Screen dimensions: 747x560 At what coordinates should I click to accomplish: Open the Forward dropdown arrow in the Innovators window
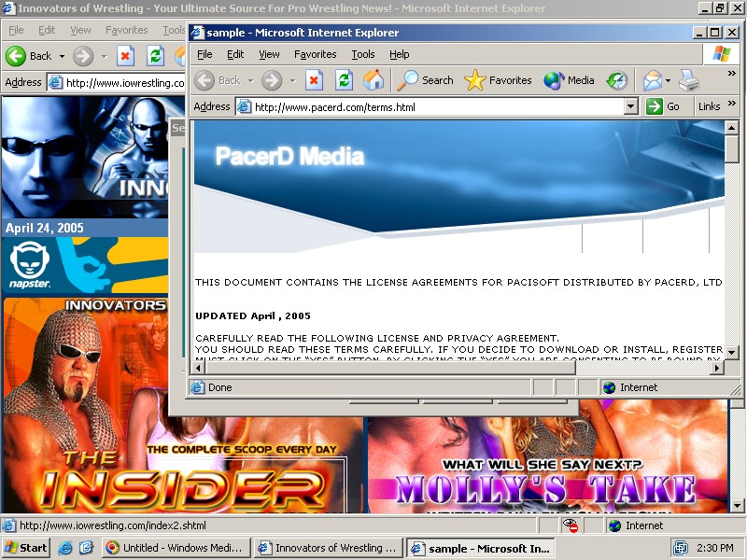coord(104,56)
